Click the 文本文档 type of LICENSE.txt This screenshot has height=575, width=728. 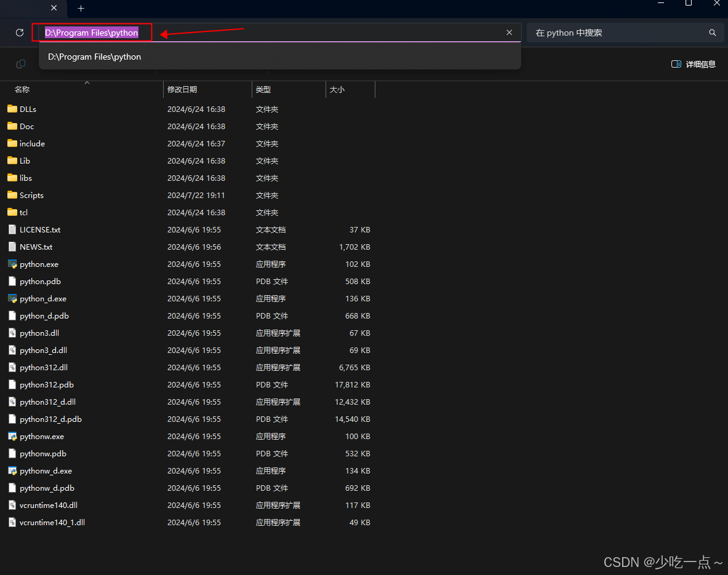click(x=271, y=230)
